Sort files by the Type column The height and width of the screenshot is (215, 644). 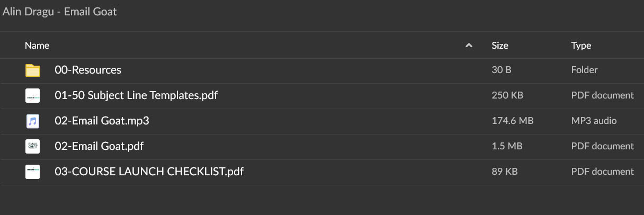(581, 46)
